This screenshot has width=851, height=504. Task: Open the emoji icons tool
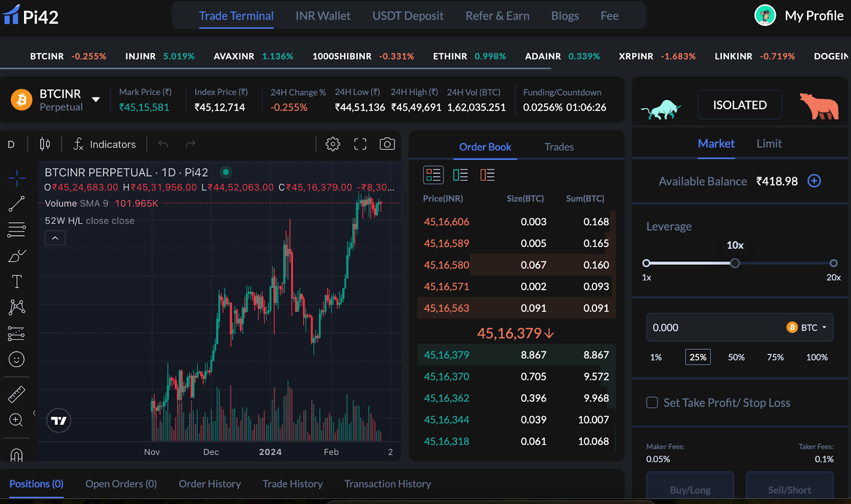pyautogui.click(x=17, y=359)
